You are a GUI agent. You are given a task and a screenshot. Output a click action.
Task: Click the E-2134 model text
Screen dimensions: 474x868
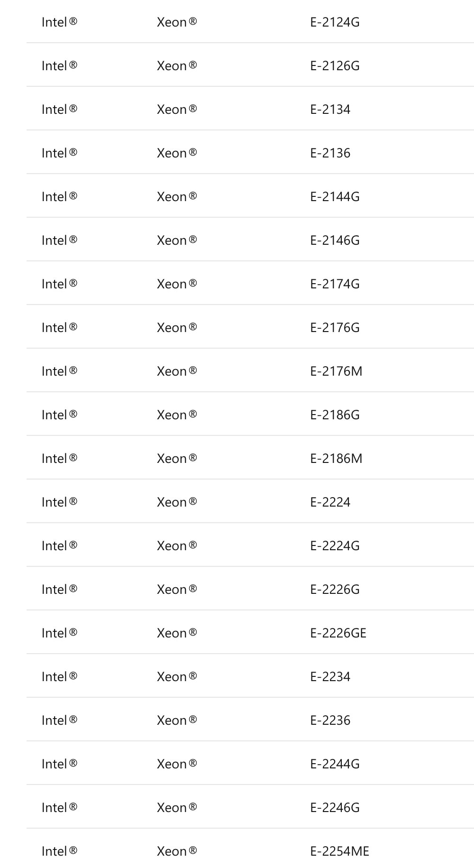click(330, 110)
